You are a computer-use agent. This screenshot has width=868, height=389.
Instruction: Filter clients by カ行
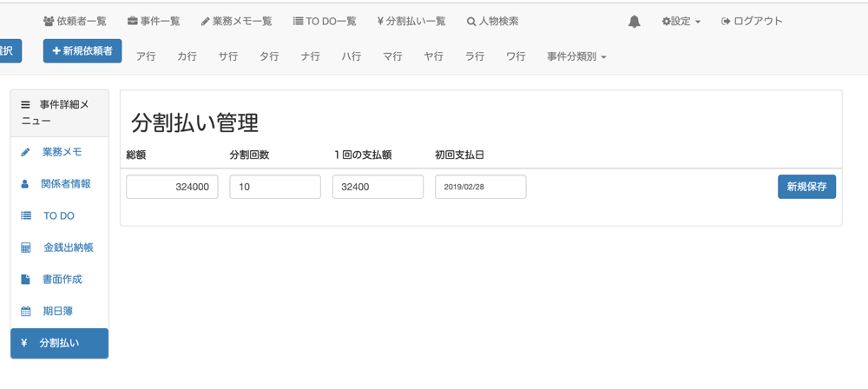tap(187, 56)
